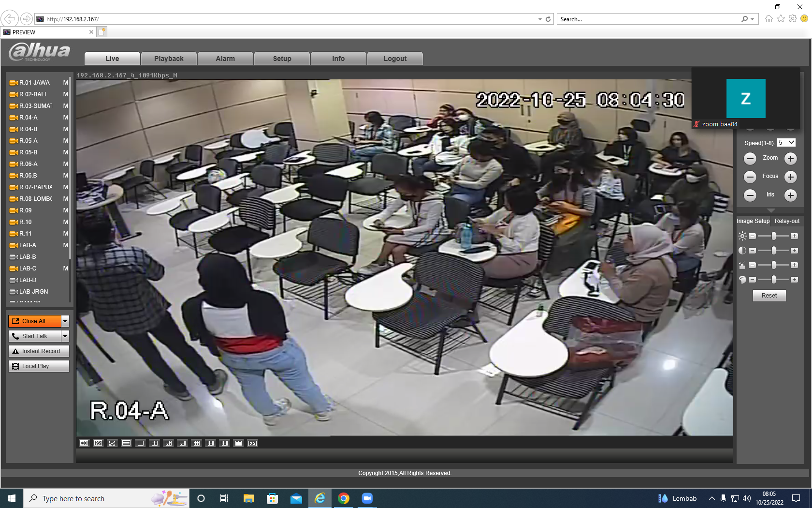Toggle full screen video view
This screenshot has height=508, width=812.
point(112,443)
